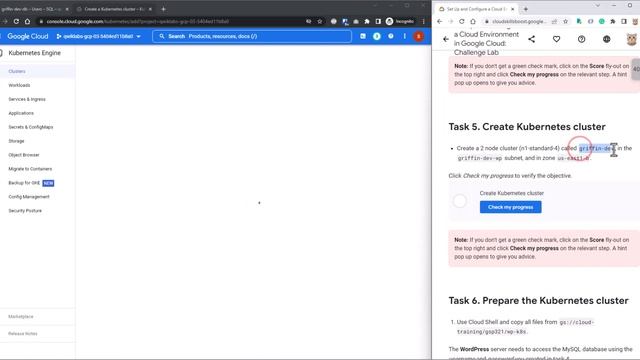
Task: Open the help icon in Google Cloud header
Action: click(x=391, y=36)
